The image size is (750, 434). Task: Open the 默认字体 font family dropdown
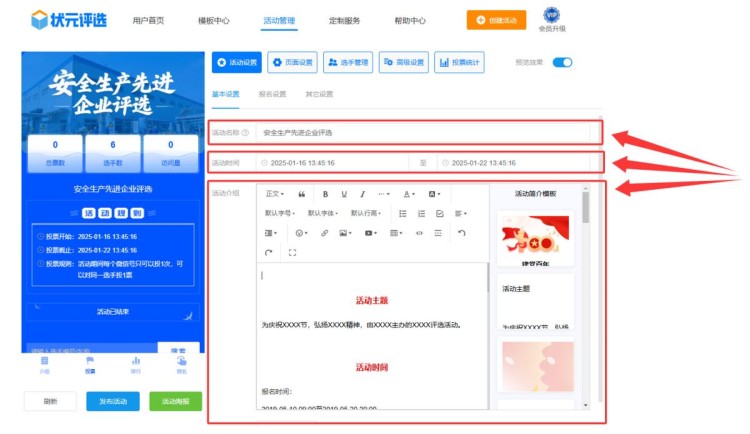click(x=323, y=213)
